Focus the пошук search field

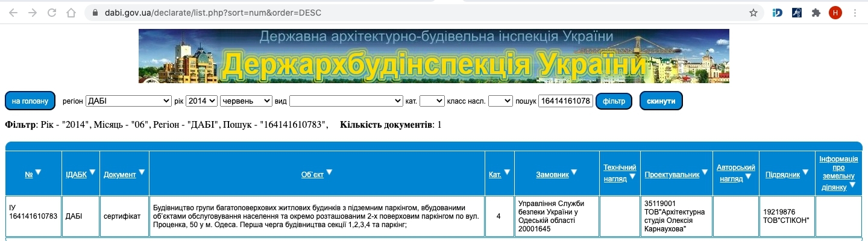coord(565,101)
